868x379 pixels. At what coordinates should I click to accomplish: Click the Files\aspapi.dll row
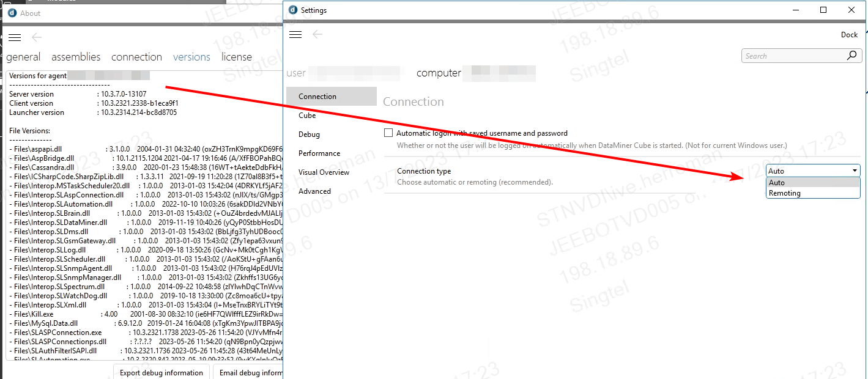tap(146, 149)
